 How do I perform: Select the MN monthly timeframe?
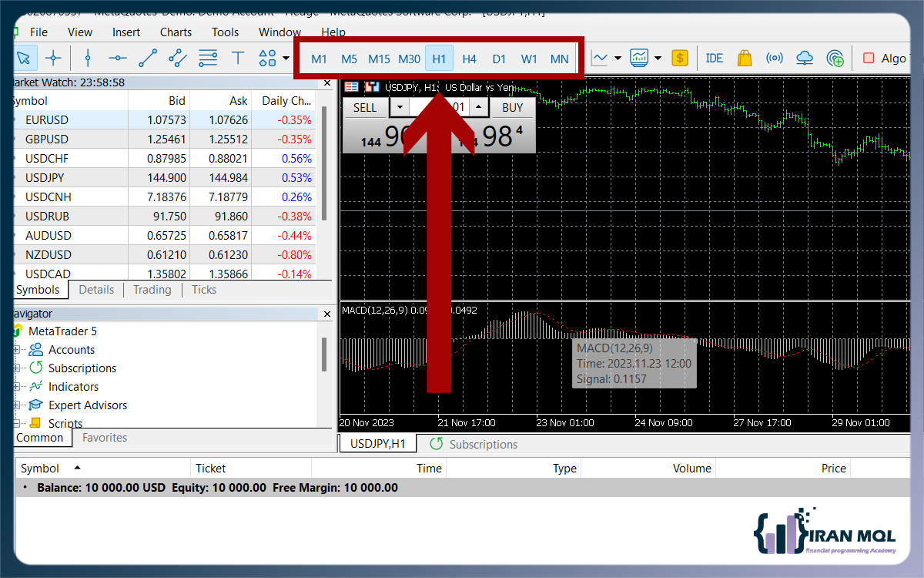tap(560, 59)
